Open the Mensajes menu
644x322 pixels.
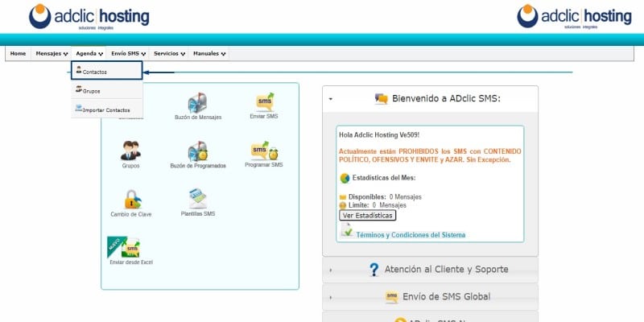pos(52,54)
